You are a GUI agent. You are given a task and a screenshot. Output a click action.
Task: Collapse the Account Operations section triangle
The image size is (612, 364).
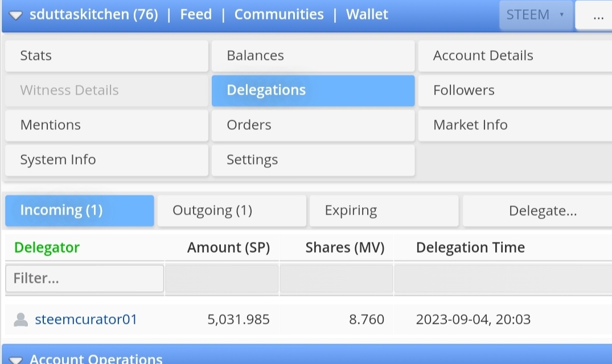[x=15, y=359]
